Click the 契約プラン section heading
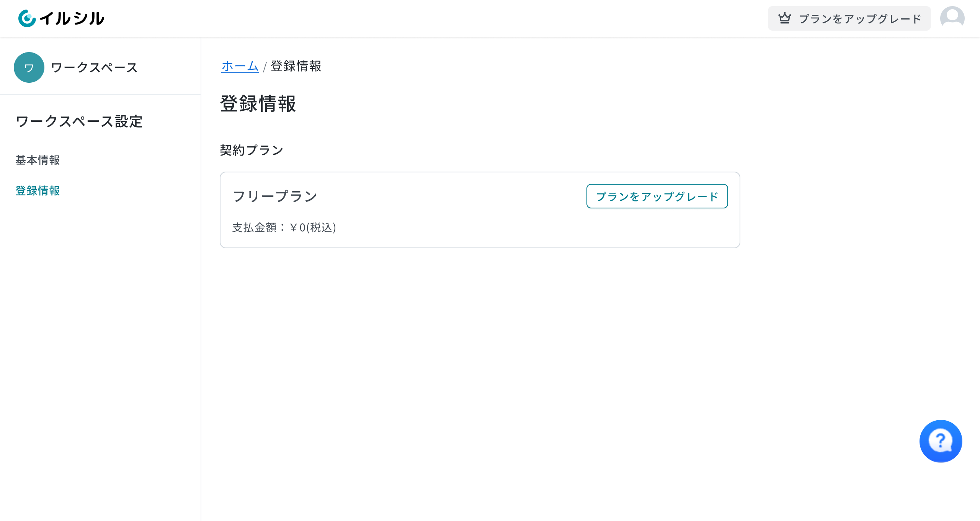 click(x=252, y=150)
